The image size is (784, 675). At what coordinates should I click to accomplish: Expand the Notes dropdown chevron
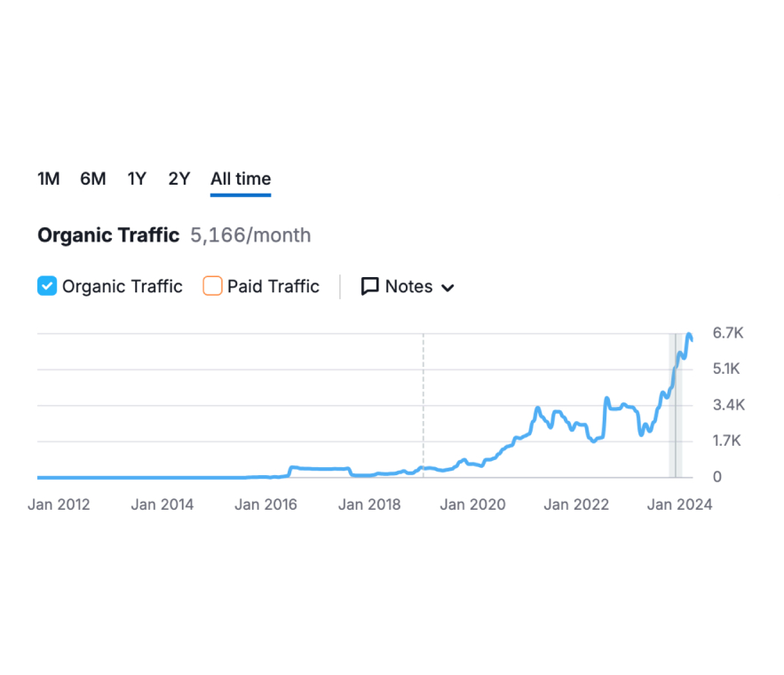pos(447,288)
